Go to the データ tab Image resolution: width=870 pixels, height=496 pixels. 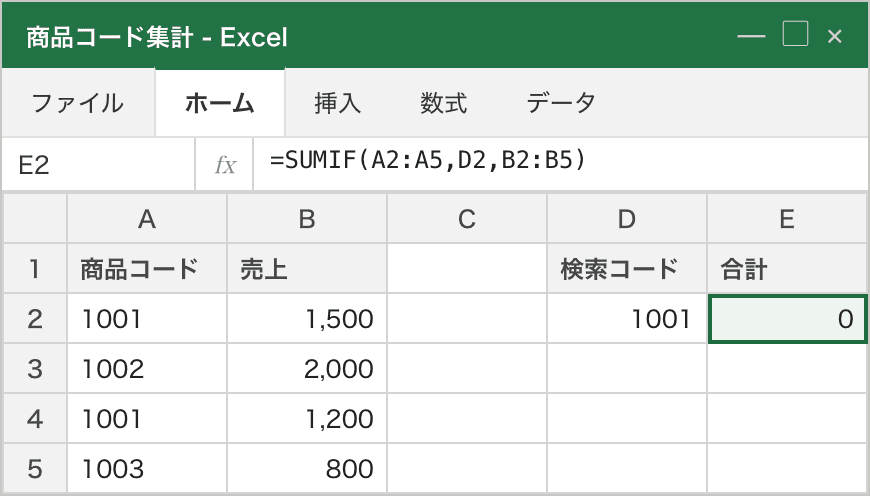coord(560,103)
